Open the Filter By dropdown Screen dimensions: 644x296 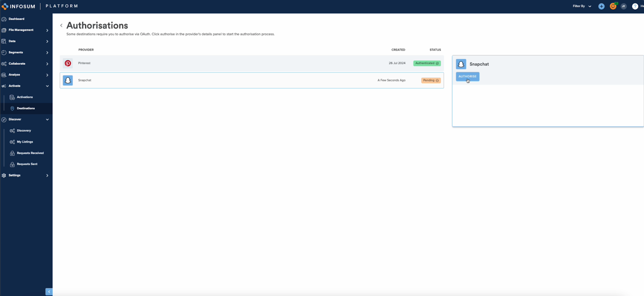point(582,6)
